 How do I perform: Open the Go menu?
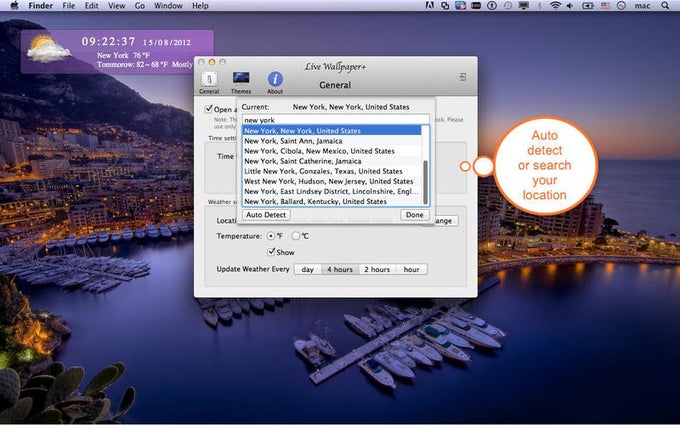[x=140, y=6]
